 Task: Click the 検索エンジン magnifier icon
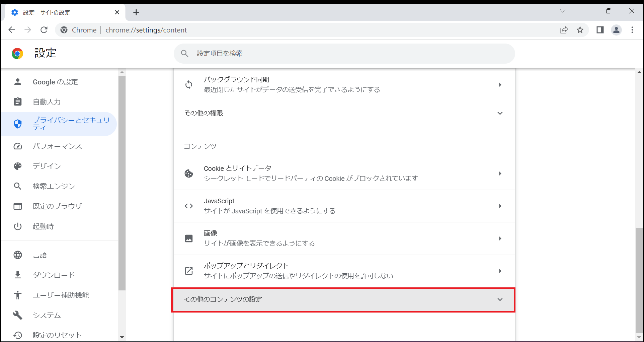17,186
